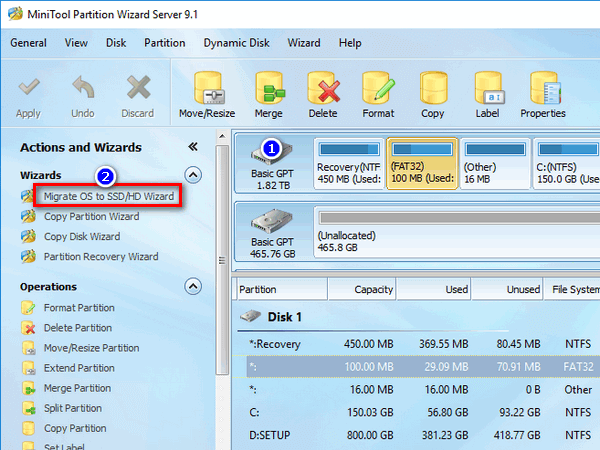
Task: Open the Properties toolbar tool
Action: point(543,95)
